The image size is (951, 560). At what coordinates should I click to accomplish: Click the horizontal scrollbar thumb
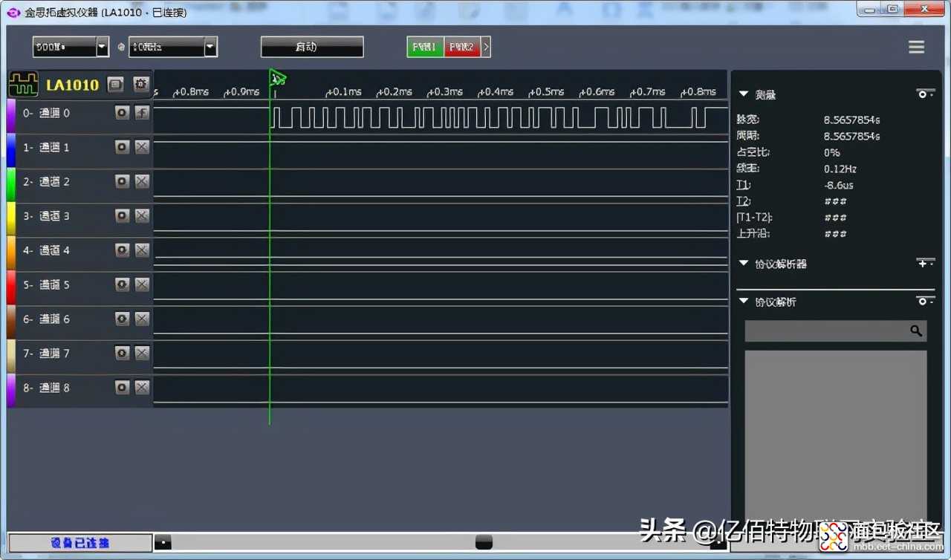click(484, 543)
